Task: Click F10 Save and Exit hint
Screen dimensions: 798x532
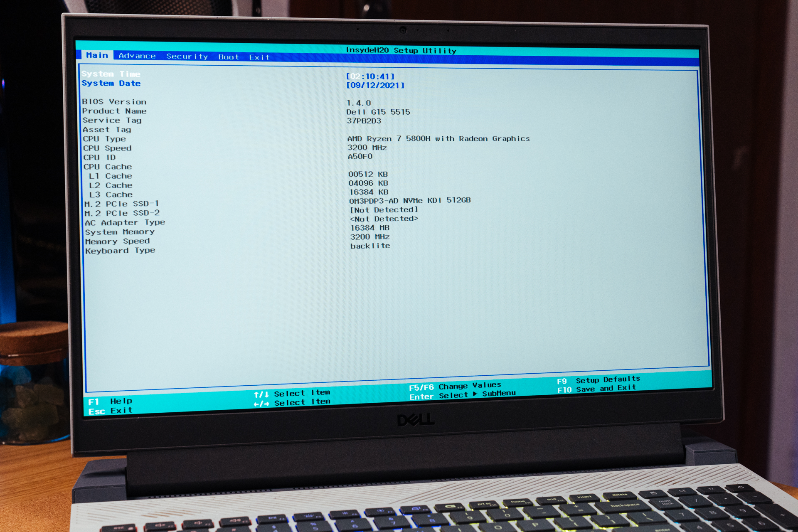Action: [x=596, y=389]
